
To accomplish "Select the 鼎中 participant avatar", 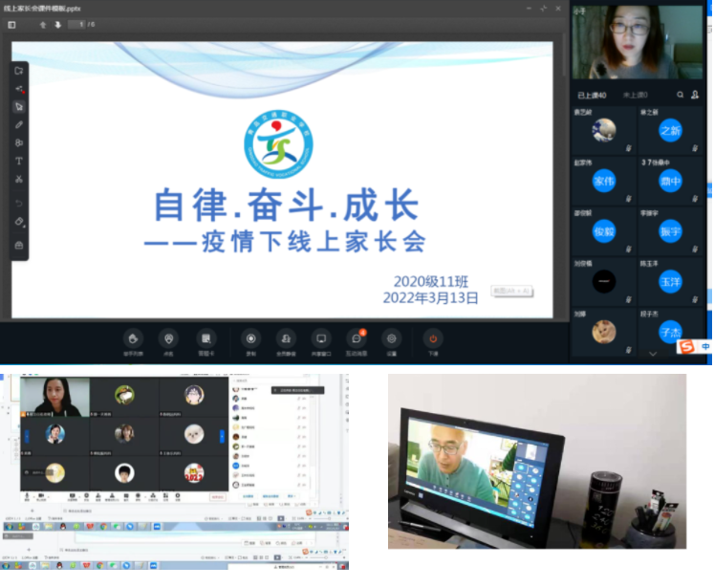I will pos(670,182).
